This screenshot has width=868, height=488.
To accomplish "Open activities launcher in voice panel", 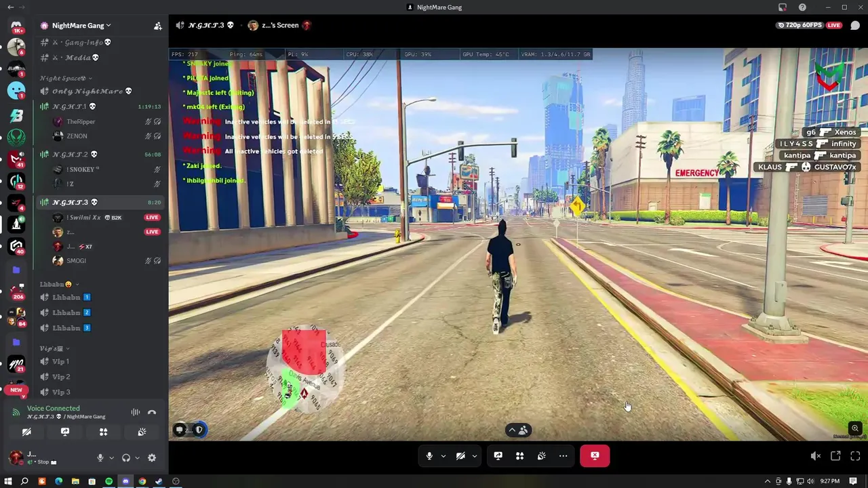I will click(103, 432).
